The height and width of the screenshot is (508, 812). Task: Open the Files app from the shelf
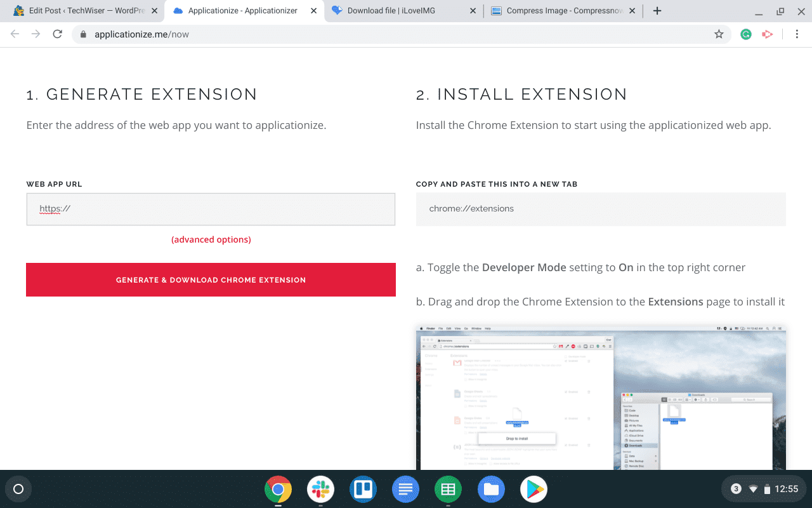click(491, 489)
